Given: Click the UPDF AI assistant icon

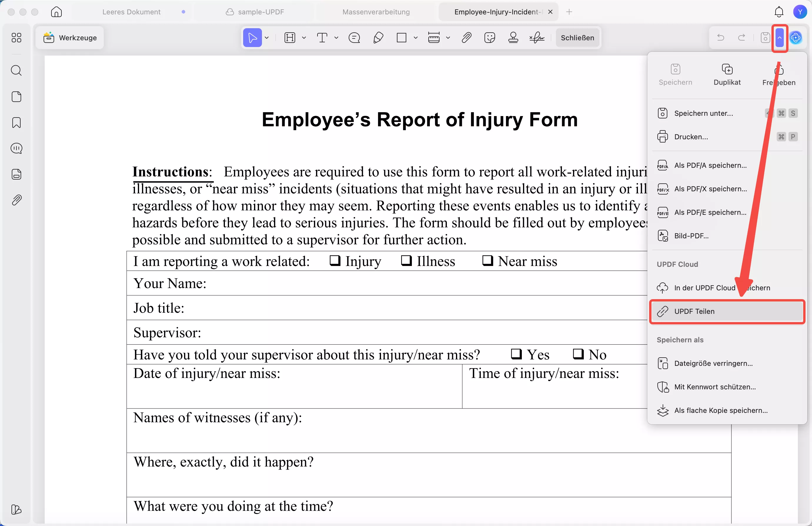Looking at the screenshot, I should (796, 38).
